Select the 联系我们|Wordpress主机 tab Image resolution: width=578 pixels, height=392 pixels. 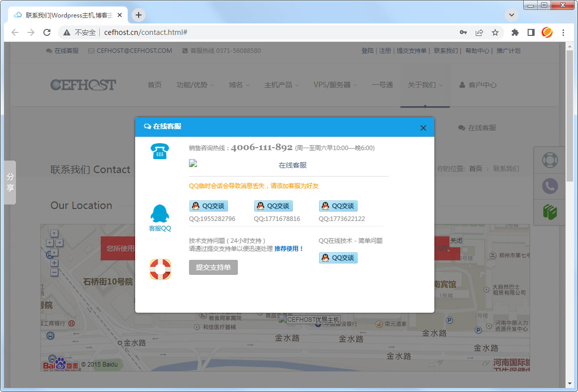coord(68,15)
